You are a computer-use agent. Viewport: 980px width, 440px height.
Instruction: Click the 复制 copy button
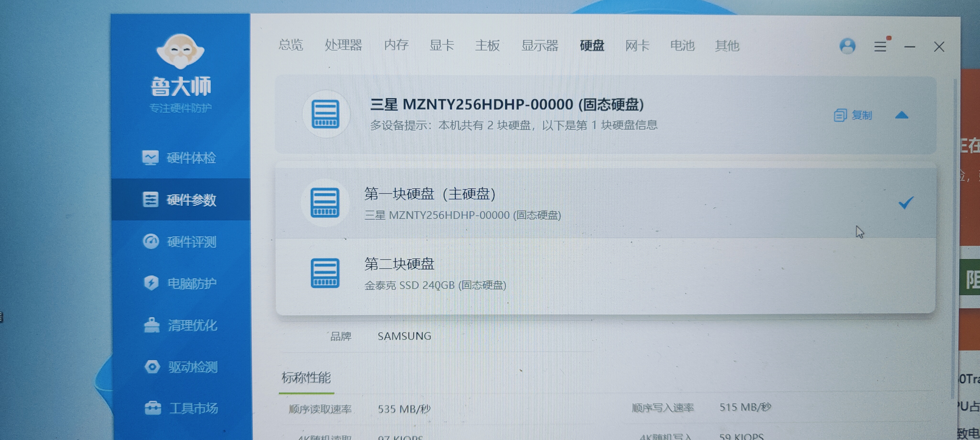(852, 115)
